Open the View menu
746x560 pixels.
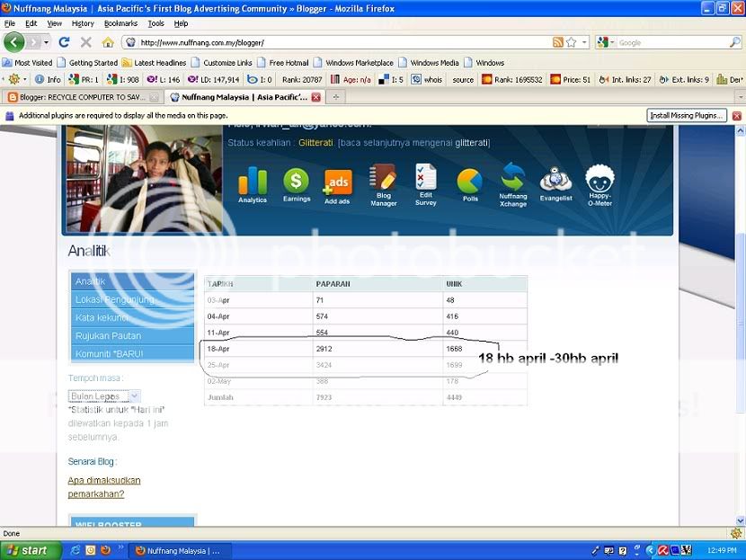click(54, 23)
